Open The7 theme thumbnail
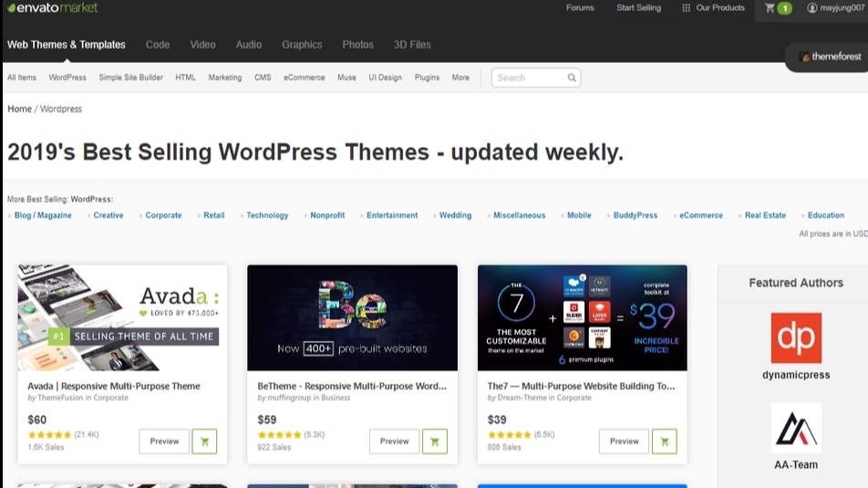This screenshot has width=868, height=488. coord(583,317)
